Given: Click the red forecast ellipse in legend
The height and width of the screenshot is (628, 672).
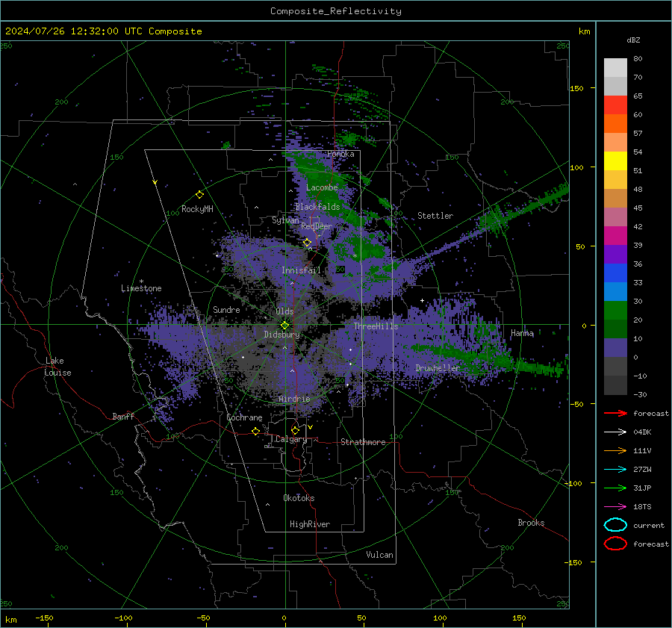Looking at the screenshot, I should (615, 544).
